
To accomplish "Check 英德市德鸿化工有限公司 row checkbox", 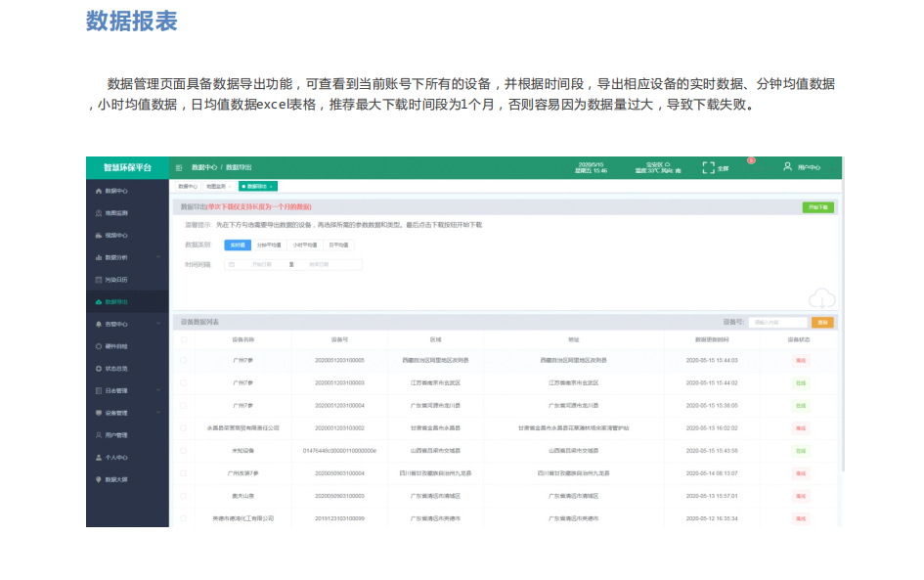I will click(x=184, y=518).
